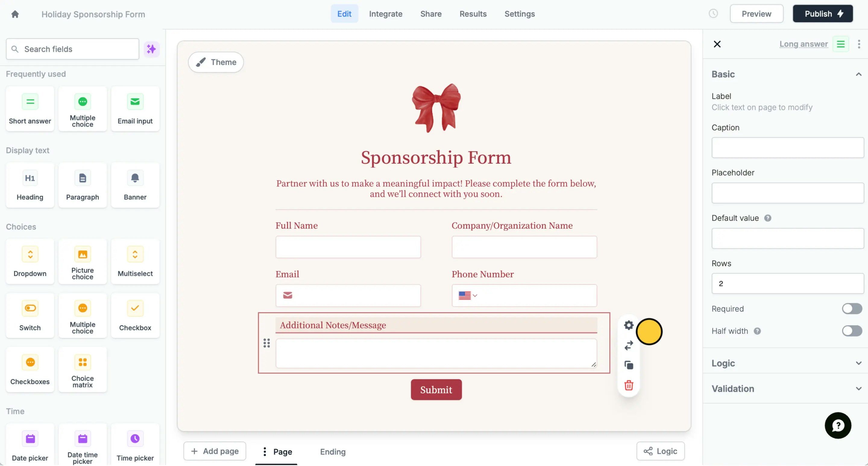Delete the field with the trash icon
The width and height of the screenshot is (868, 466).
[x=628, y=385]
